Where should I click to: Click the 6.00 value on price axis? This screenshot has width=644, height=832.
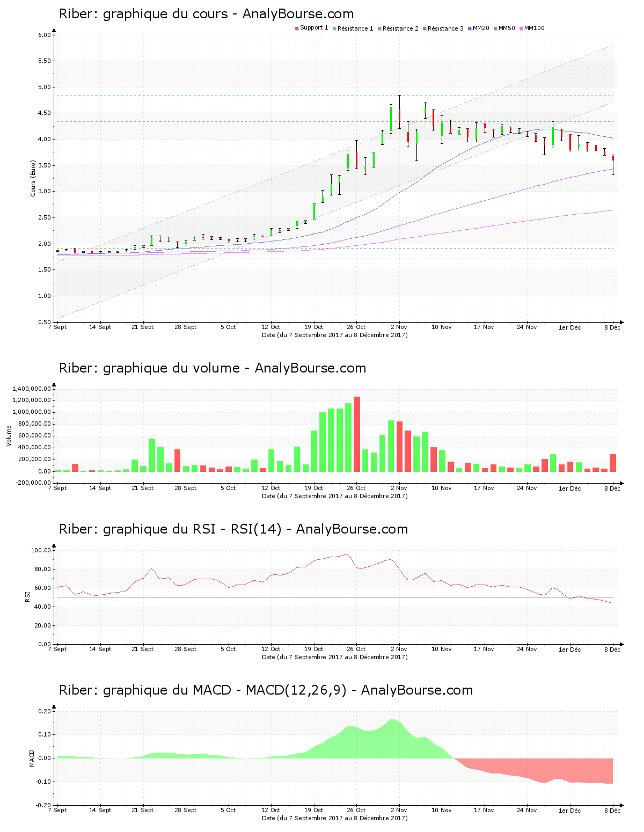[45, 35]
